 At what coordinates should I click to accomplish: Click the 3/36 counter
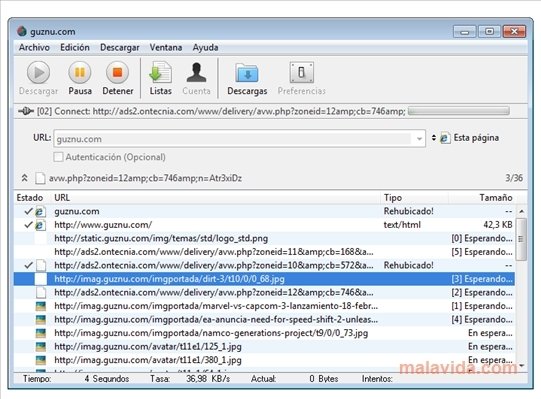point(514,178)
